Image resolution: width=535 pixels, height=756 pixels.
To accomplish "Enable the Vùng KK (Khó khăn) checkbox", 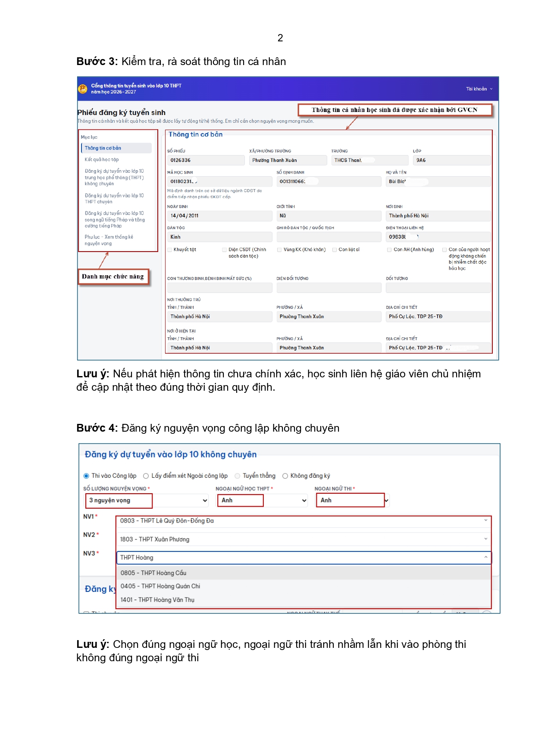I will 279,250.
